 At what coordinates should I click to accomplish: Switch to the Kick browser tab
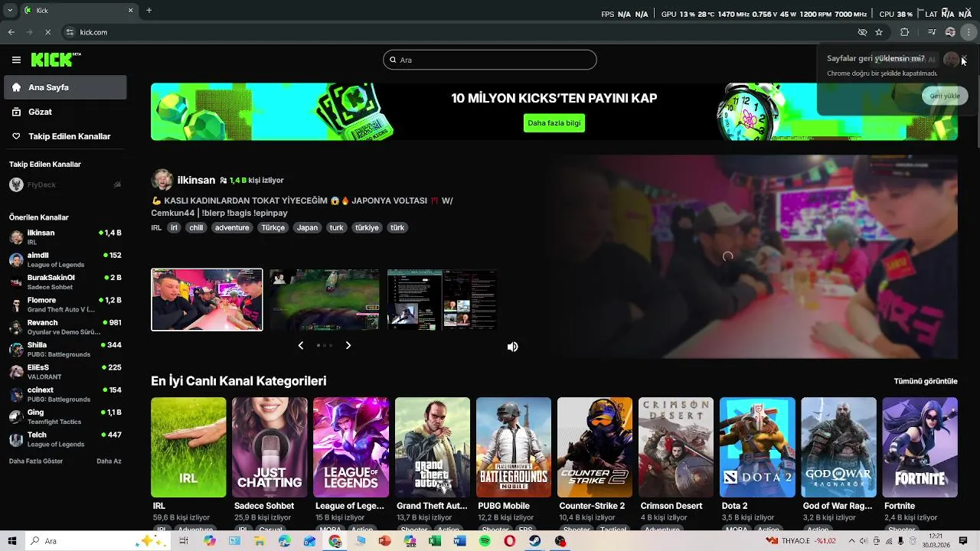[79, 11]
